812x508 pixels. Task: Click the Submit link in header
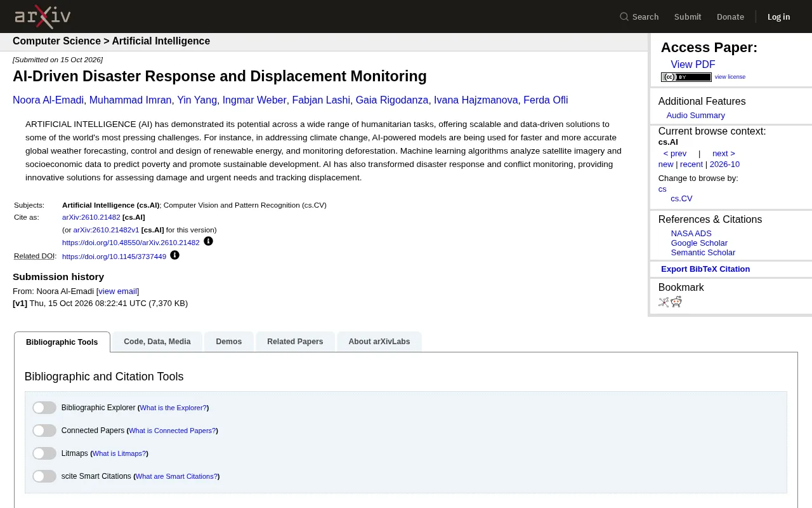[688, 17]
